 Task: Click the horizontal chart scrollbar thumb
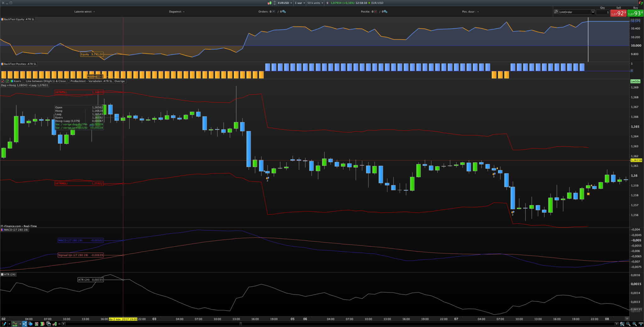pos(241,324)
